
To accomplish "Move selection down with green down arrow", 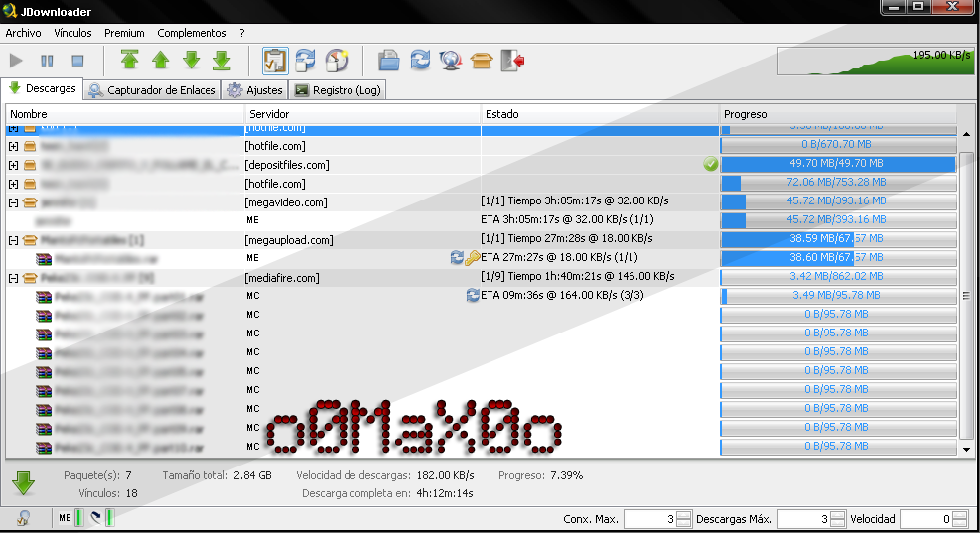I will pyautogui.click(x=192, y=60).
